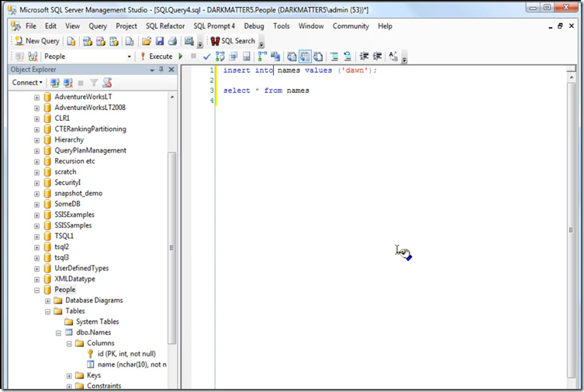Save the query with the floppy disk icon
Screen dimensions: 584x392
pyautogui.click(x=160, y=41)
